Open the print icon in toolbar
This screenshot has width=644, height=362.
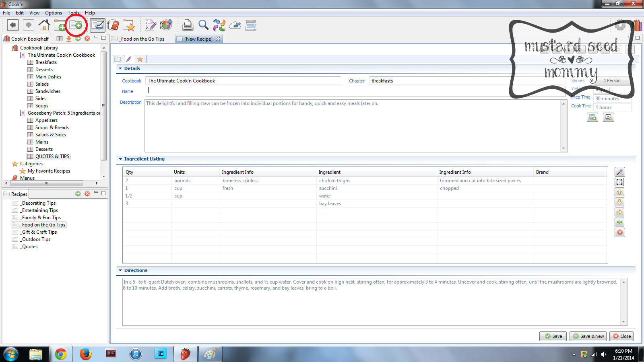[x=188, y=25]
